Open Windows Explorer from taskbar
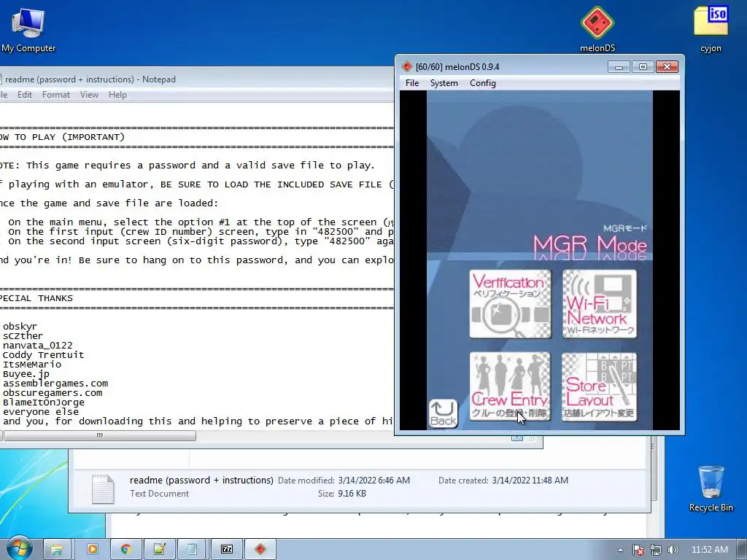 click(57, 550)
